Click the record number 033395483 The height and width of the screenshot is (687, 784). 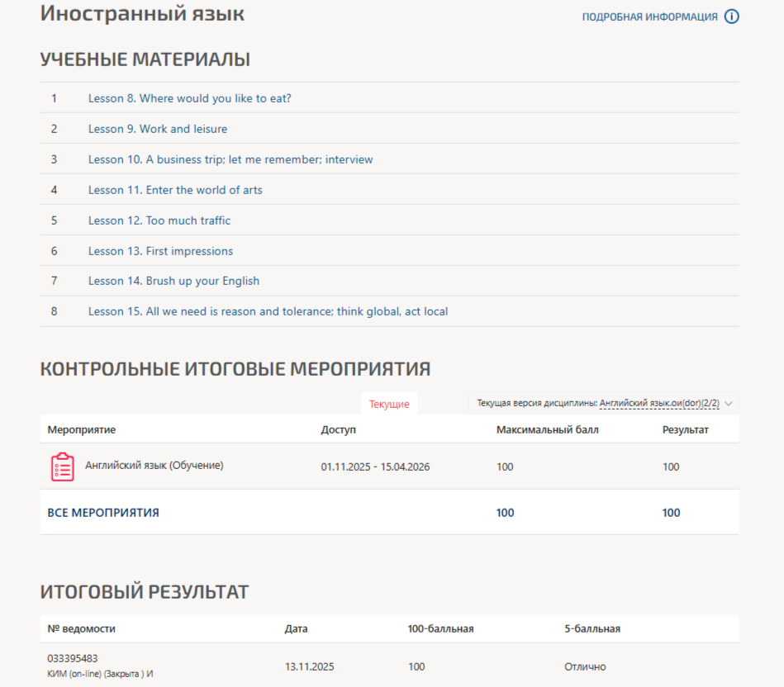point(73,659)
